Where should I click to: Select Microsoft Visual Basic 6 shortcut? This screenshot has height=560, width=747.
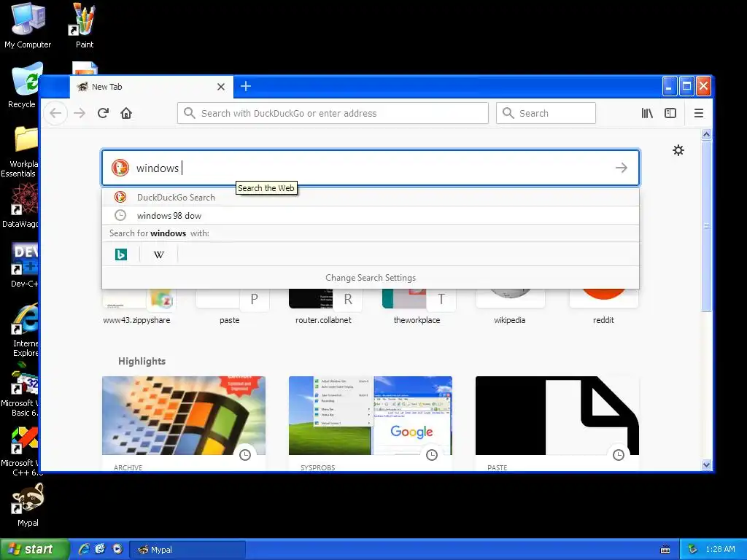pos(19,389)
